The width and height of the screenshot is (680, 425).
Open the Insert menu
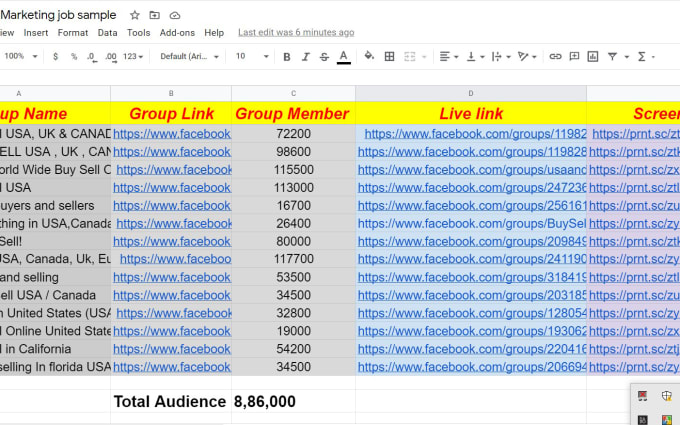click(36, 33)
